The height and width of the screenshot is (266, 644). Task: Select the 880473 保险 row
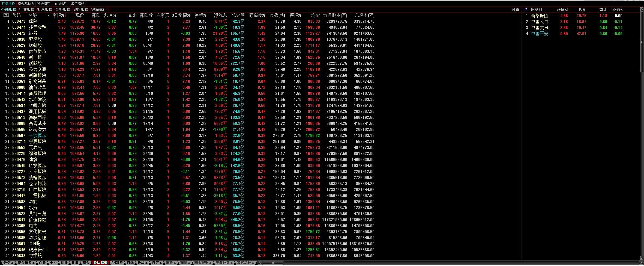(188, 21)
